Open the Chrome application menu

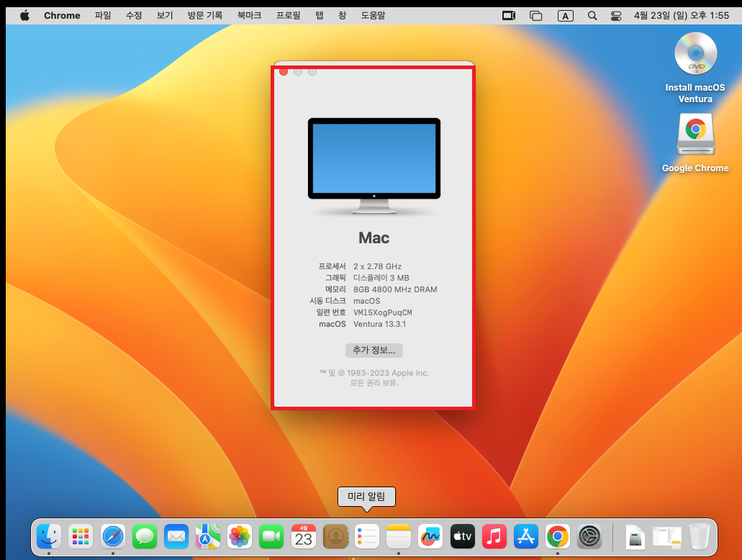click(62, 16)
